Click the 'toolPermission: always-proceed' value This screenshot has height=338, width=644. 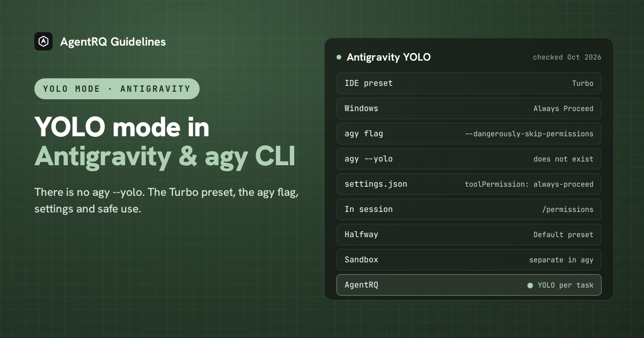coord(529,184)
